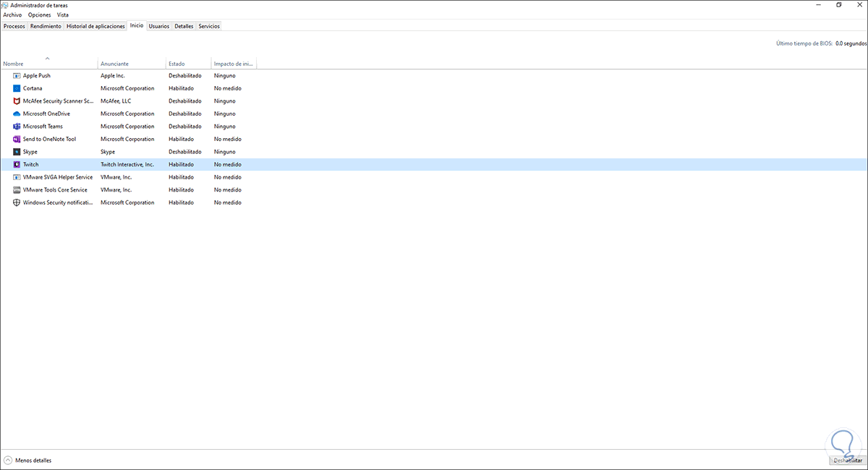Sort by the Estado column header

pos(188,63)
